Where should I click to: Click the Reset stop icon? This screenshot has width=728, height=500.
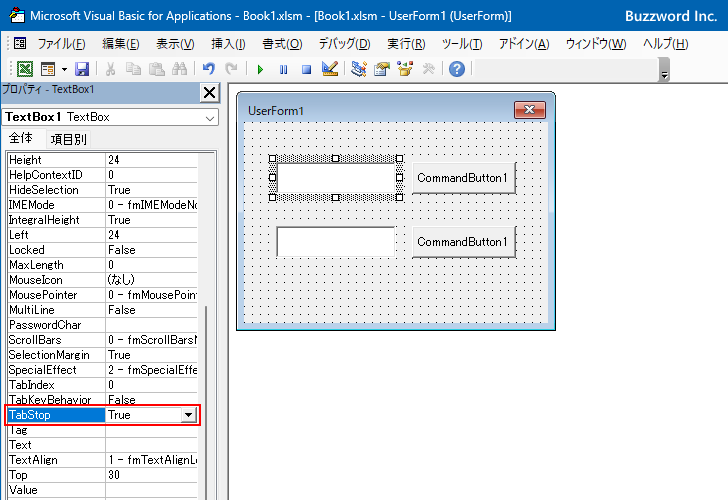(x=306, y=70)
